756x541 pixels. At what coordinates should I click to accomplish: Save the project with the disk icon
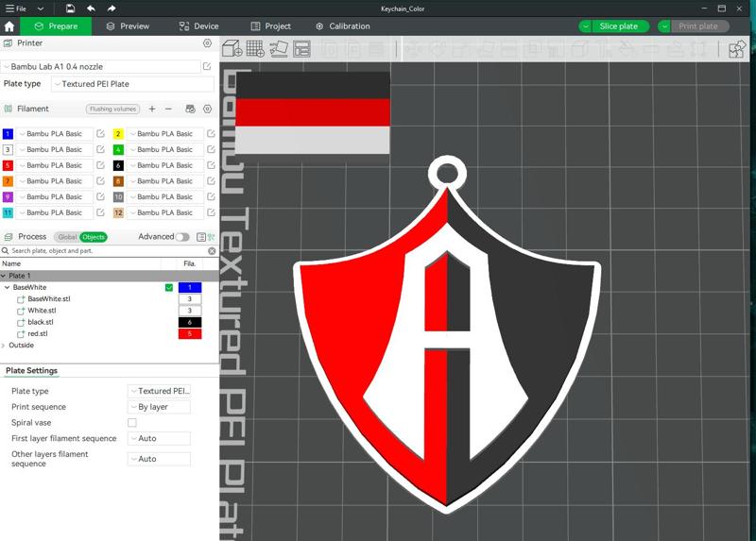(x=70, y=8)
